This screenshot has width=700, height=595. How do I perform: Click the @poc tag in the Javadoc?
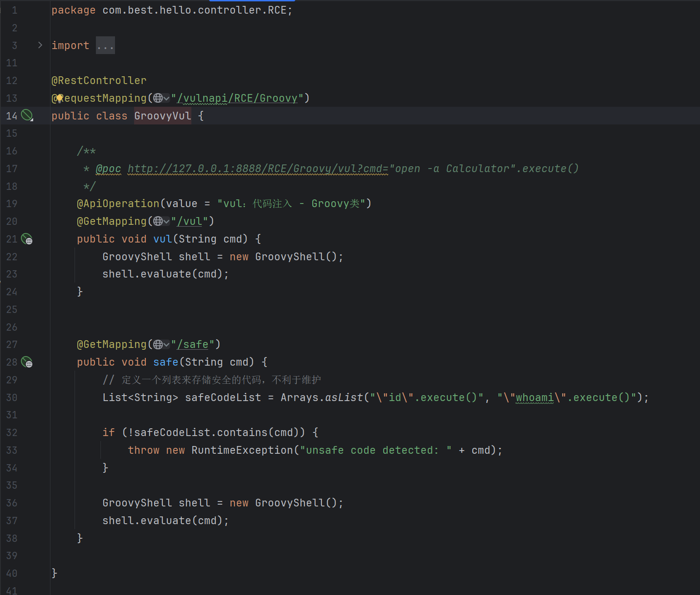[109, 169]
